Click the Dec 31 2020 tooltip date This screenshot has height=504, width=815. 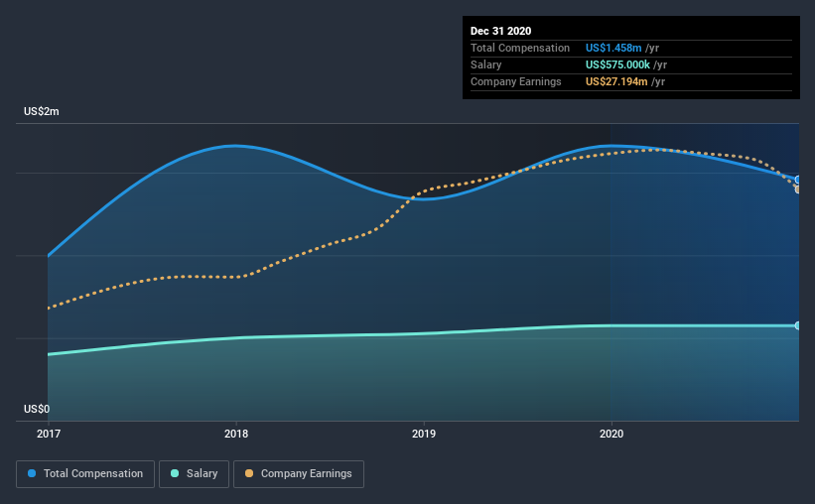(x=500, y=31)
